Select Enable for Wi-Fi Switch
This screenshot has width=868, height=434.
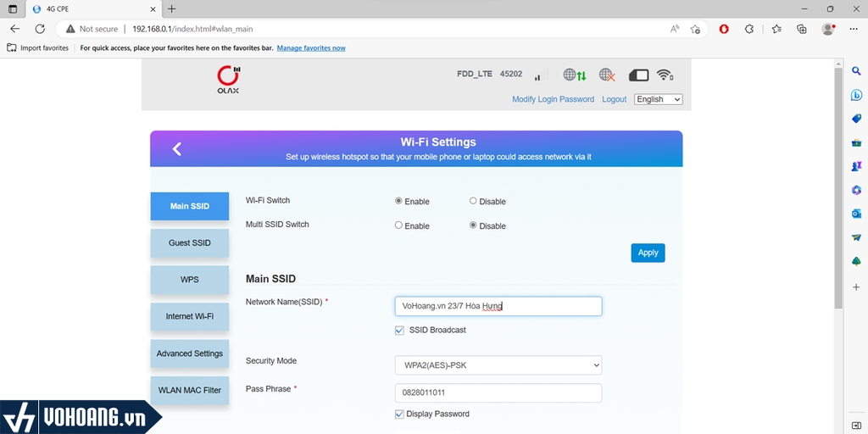398,201
